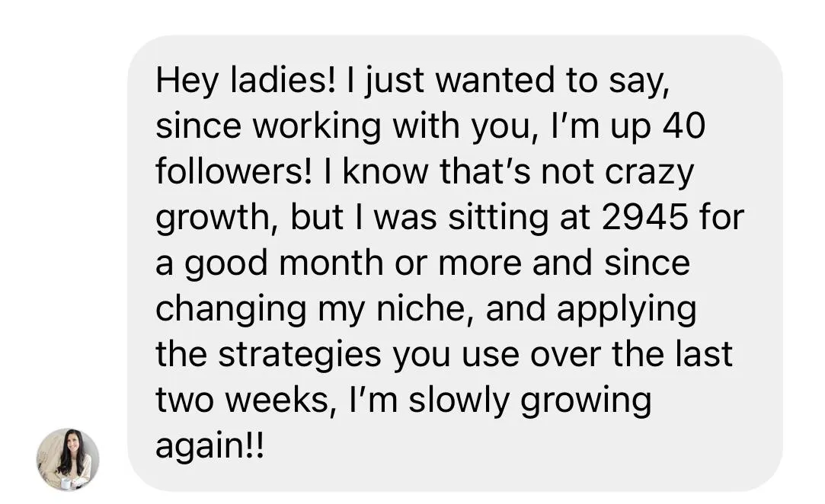Click the number 2945 in the message
The height and width of the screenshot is (504, 825).
644,217
